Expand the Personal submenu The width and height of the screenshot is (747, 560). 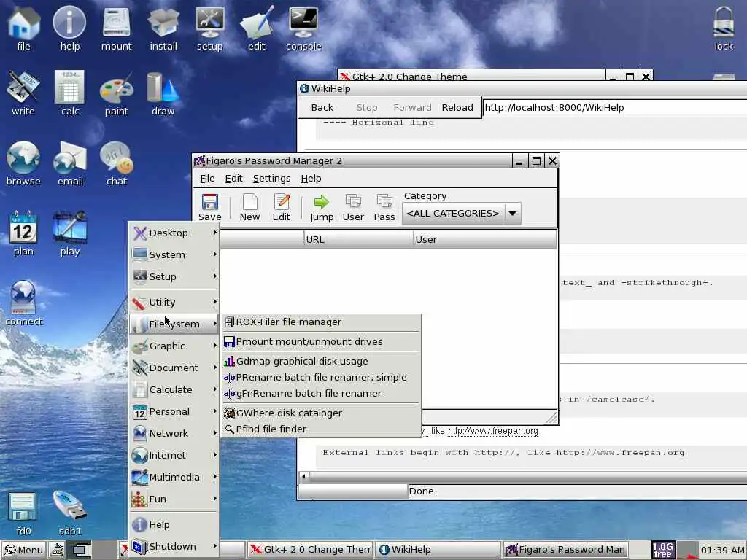(174, 412)
